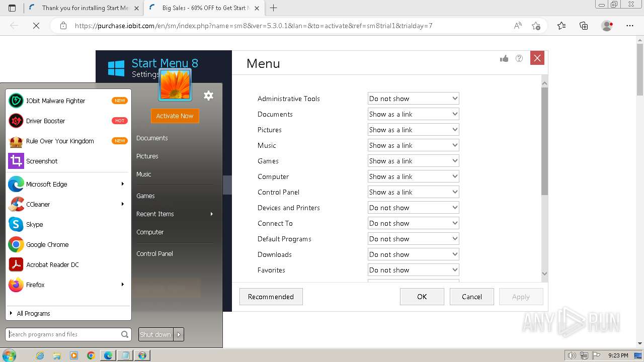Image resolution: width=644 pixels, height=362 pixels.
Task: Open the Edge Collections icon
Action: (584, 26)
